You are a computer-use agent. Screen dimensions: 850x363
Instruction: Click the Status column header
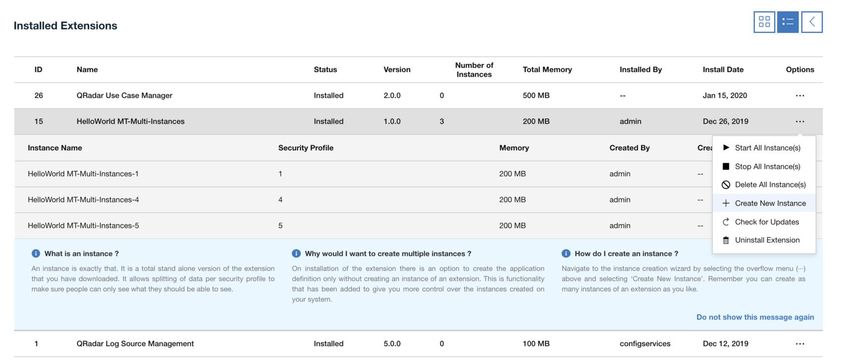pos(325,69)
